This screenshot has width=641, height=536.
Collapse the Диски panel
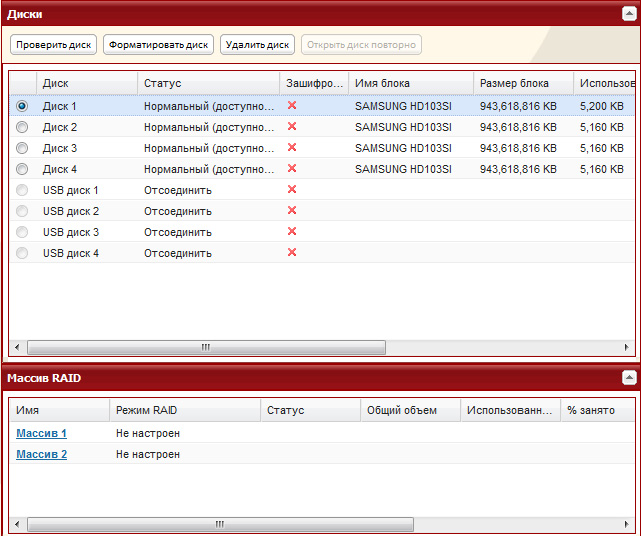click(629, 13)
